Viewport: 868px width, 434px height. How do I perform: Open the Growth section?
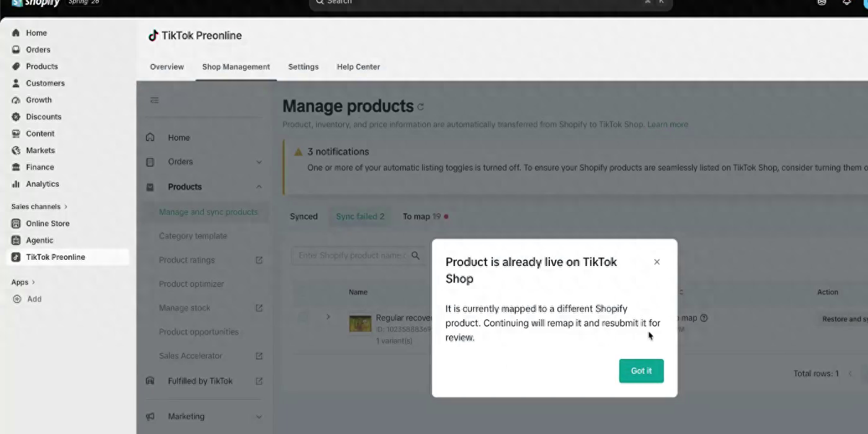[x=38, y=100]
